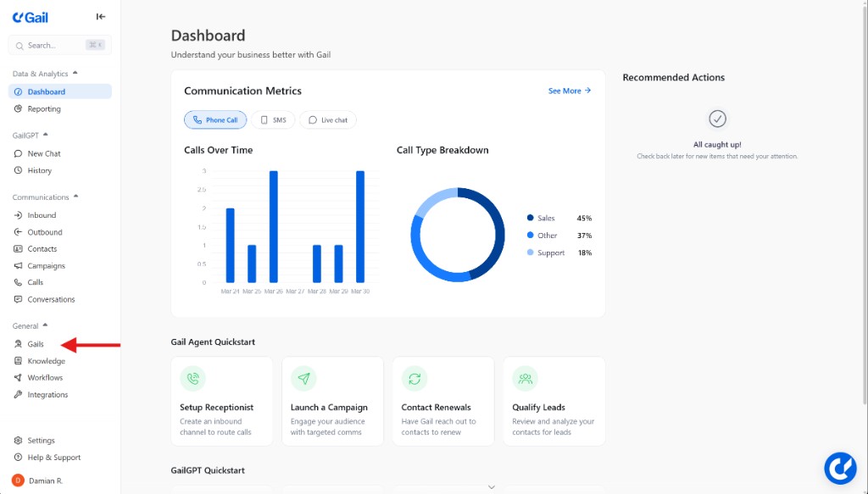This screenshot has height=494, width=868.
Task: Enable the Live chat metrics view
Action: 327,119
